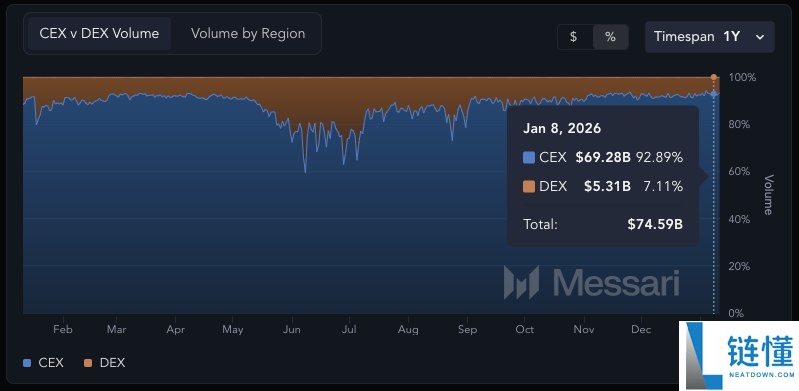
Task: Click the 0% y-axis label
Action: pyautogui.click(x=736, y=314)
